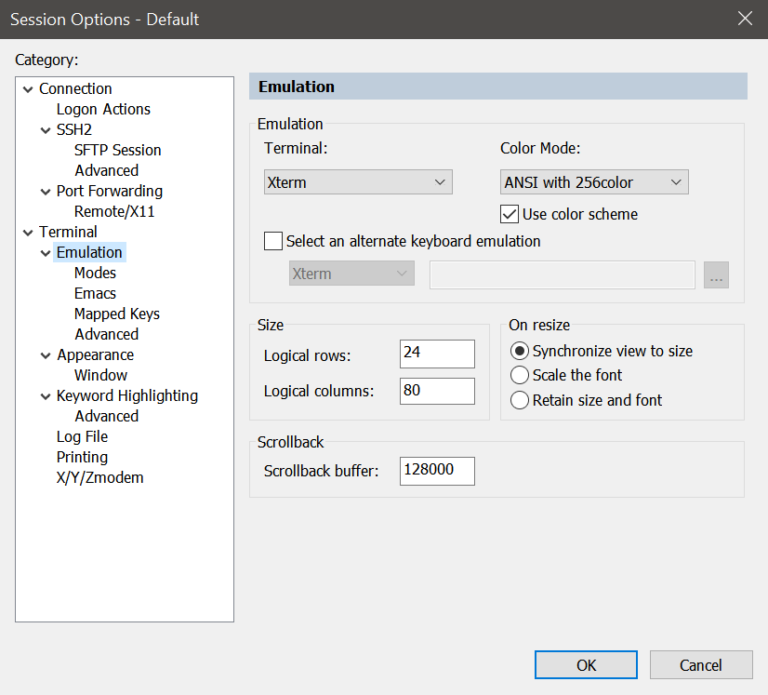The width and height of the screenshot is (768, 695).
Task: Open the Logon Actions category
Action: click(103, 109)
